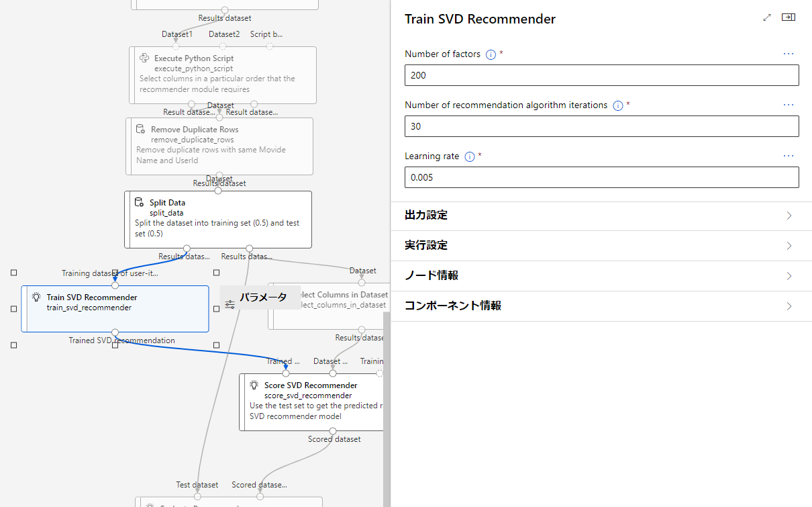Viewport: 812px width, 507px height.
Task: Select the Remove Duplicate Rows node
Action: (219, 146)
